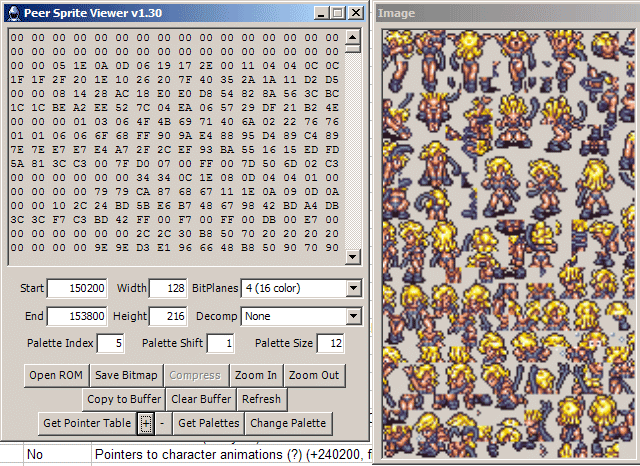Minimize the Peer Sprite Viewer window
Image resolution: width=640 pixels, height=466 pixels.
coord(321,13)
